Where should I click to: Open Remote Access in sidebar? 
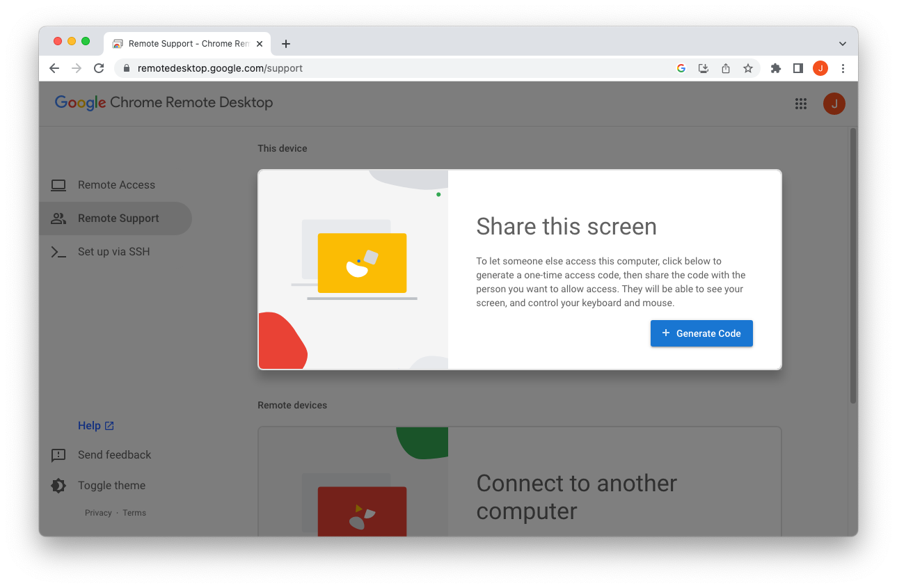pos(116,185)
